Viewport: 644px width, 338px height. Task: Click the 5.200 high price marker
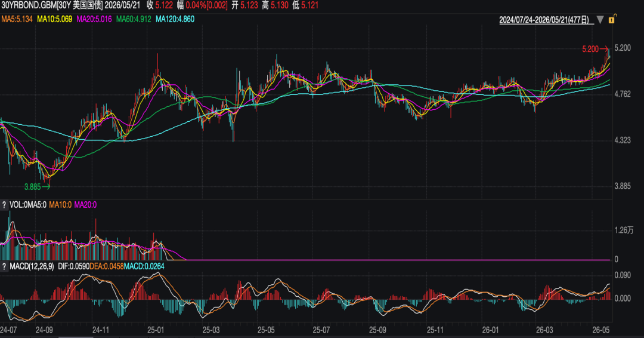(x=590, y=50)
